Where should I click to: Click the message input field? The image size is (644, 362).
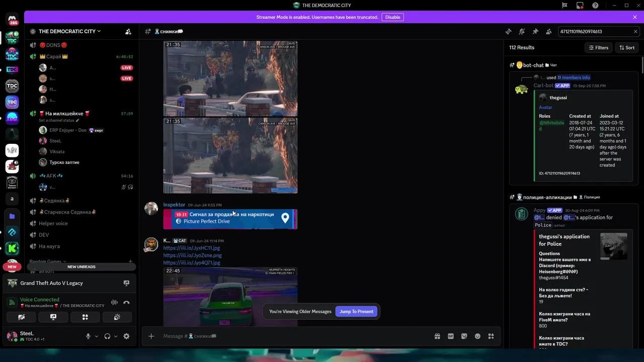(x=297, y=336)
